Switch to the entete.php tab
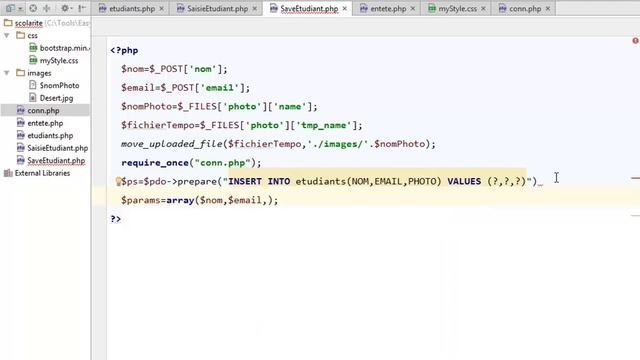 (388, 9)
